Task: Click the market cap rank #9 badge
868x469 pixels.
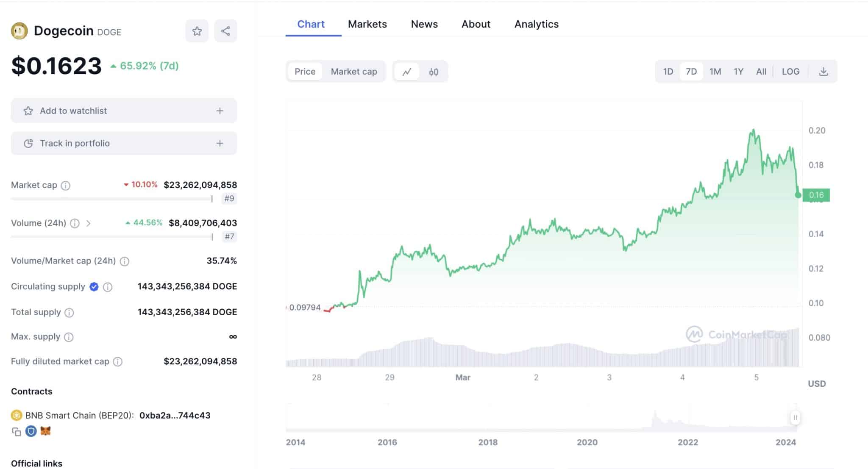Action: point(229,198)
